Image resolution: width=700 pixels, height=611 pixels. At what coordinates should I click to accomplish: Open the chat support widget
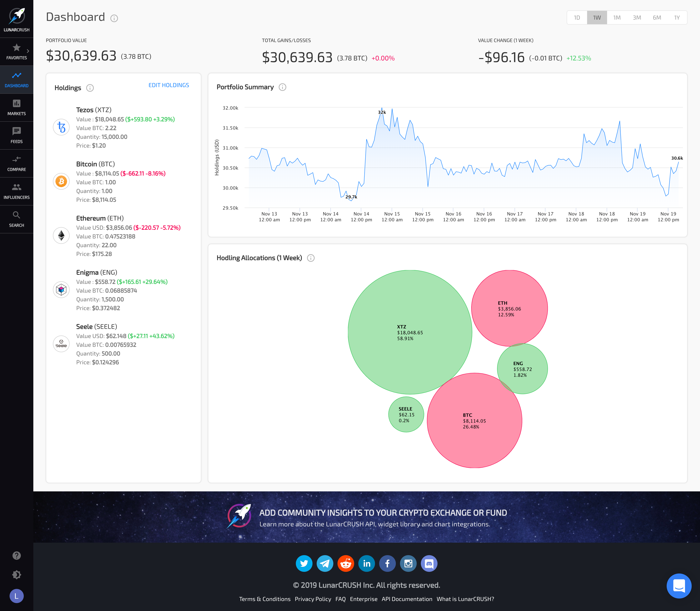click(679, 586)
